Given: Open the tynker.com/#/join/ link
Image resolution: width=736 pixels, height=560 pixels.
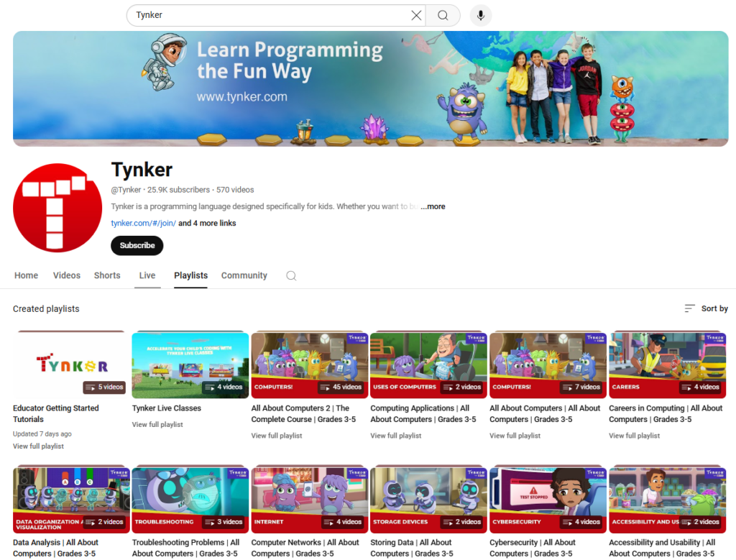Looking at the screenshot, I should 144,224.
